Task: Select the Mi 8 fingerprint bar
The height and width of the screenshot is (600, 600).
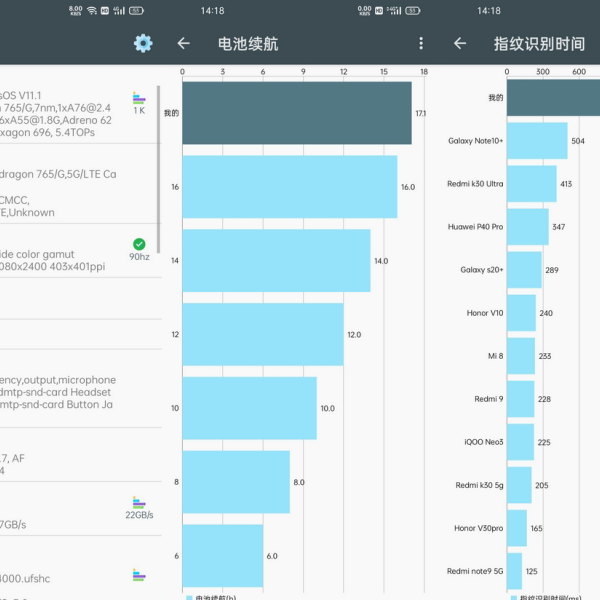Action: pos(521,356)
